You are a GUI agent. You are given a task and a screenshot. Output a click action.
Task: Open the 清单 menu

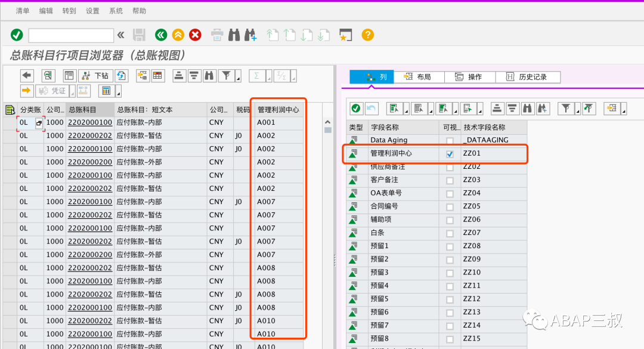pyautogui.click(x=23, y=11)
